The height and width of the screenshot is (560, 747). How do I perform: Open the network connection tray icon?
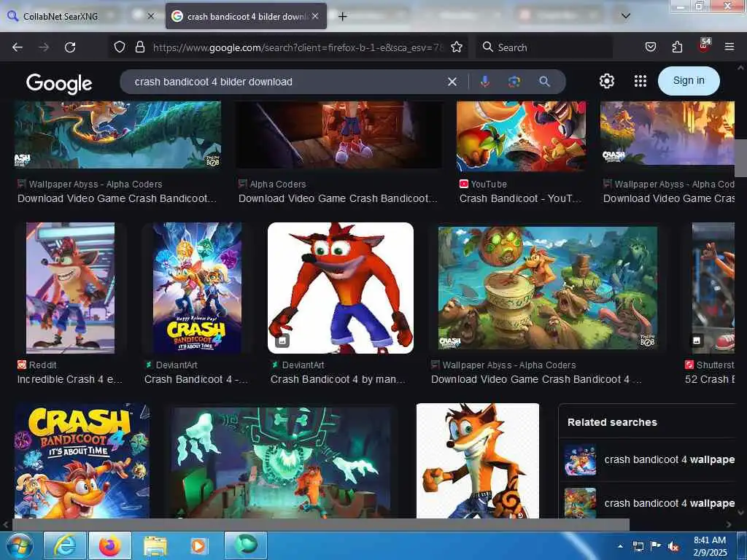point(638,547)
